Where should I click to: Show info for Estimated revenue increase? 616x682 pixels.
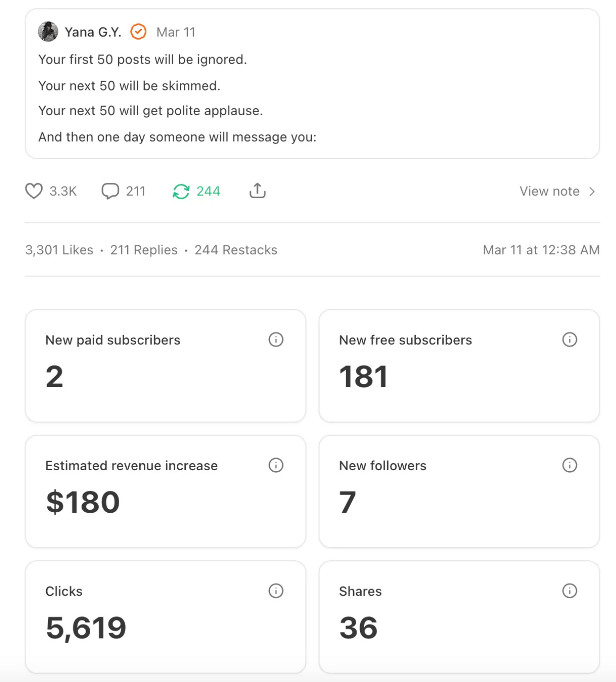(276, 465)
